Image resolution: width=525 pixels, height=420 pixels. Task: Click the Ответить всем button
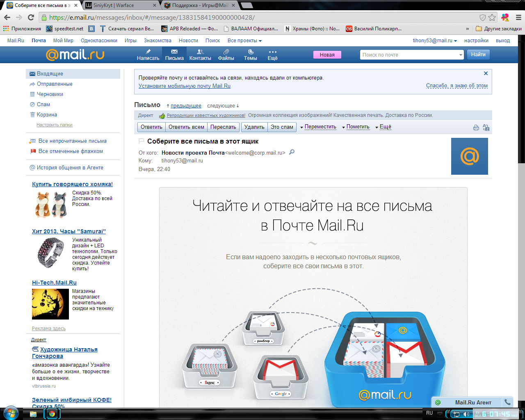(186, 127)
